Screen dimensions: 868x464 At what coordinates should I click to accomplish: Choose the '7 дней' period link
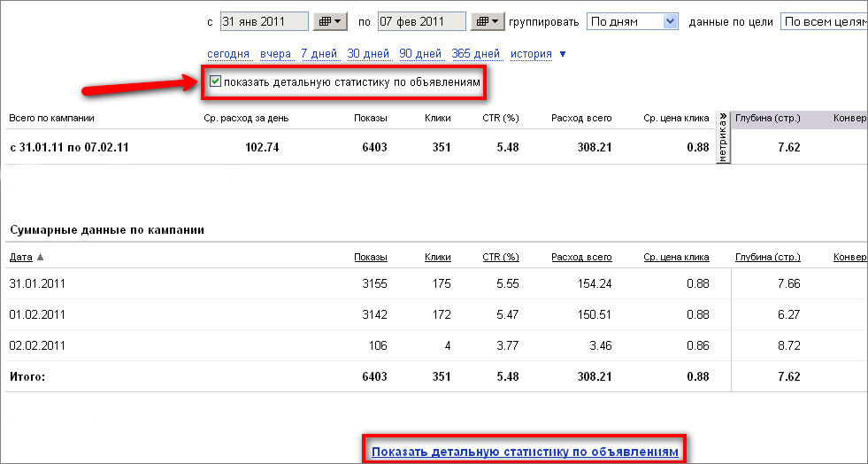tap(319, 54)
